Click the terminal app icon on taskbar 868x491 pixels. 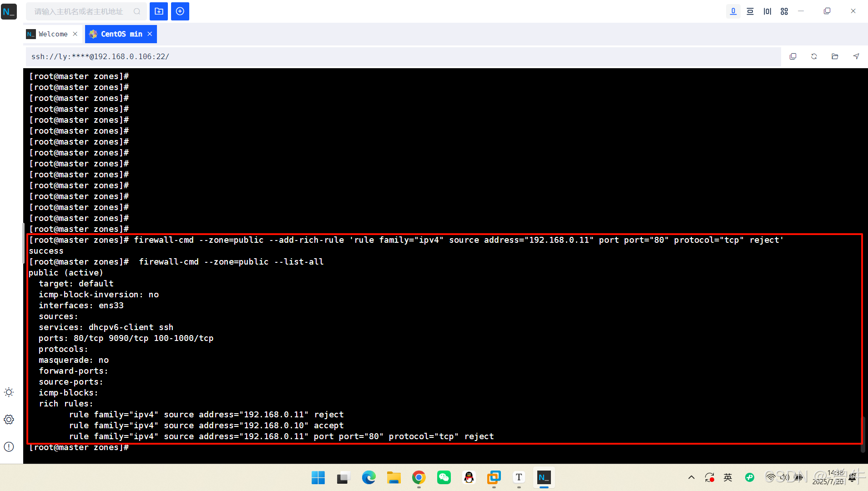point(544,477)
